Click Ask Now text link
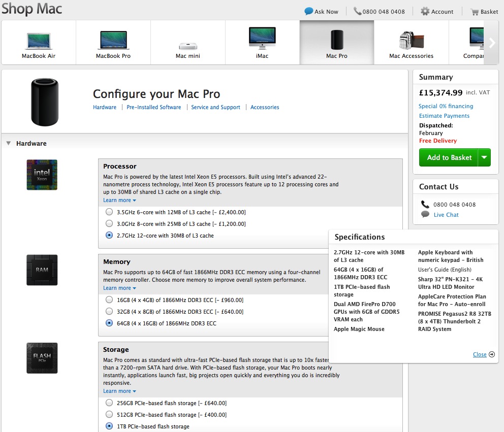This screenshot has width=504, height=432. tap(326, 12)
